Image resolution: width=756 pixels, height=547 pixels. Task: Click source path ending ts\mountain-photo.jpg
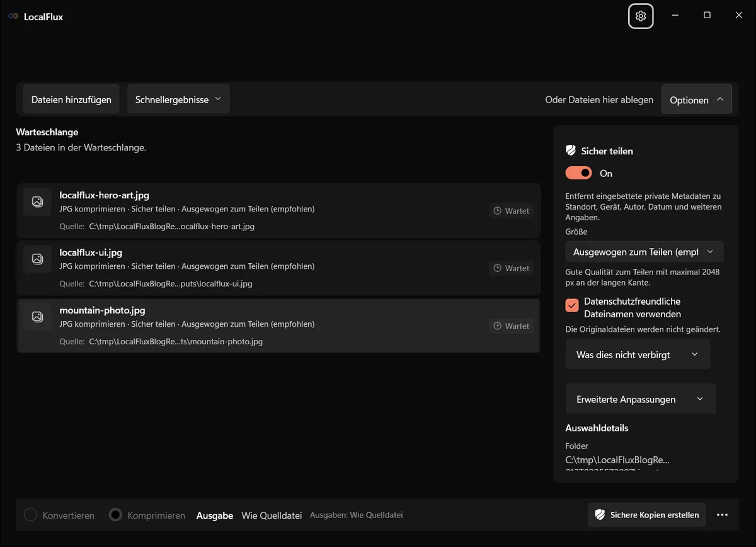pos(176,342)
